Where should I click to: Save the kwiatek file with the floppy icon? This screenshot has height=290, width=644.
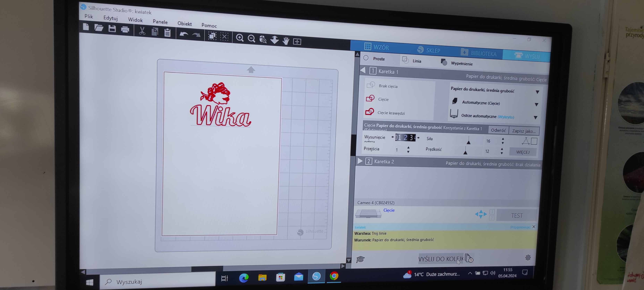[x=112, y=29]
